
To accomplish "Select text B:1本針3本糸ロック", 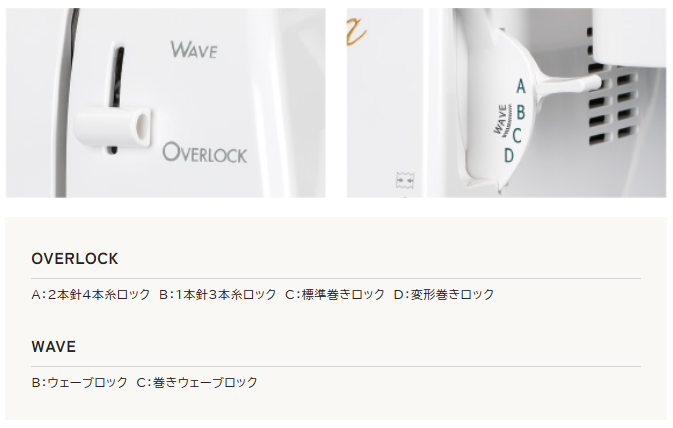I will point(218,294).
